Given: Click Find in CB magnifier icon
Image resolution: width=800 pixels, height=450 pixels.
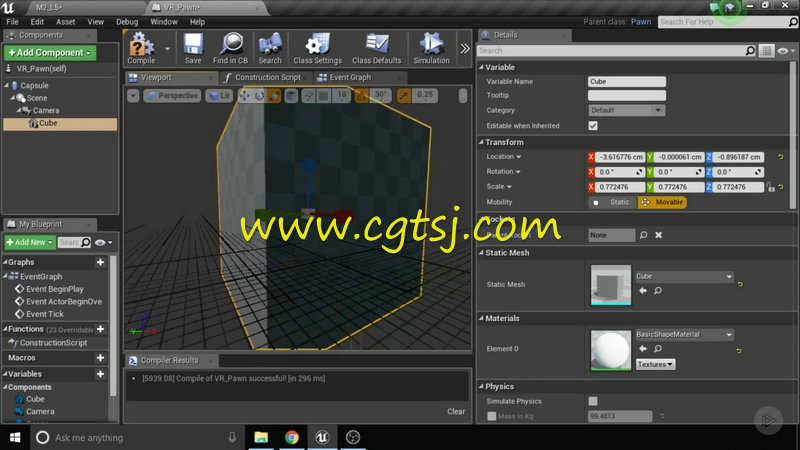Looking at the screenshot, I should click(x=231, y=48).
